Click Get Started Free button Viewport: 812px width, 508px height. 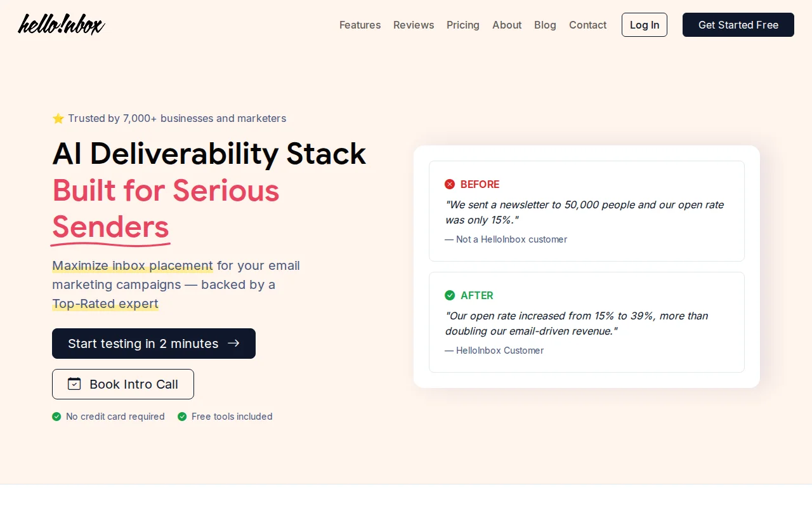(x=738, y=25)
